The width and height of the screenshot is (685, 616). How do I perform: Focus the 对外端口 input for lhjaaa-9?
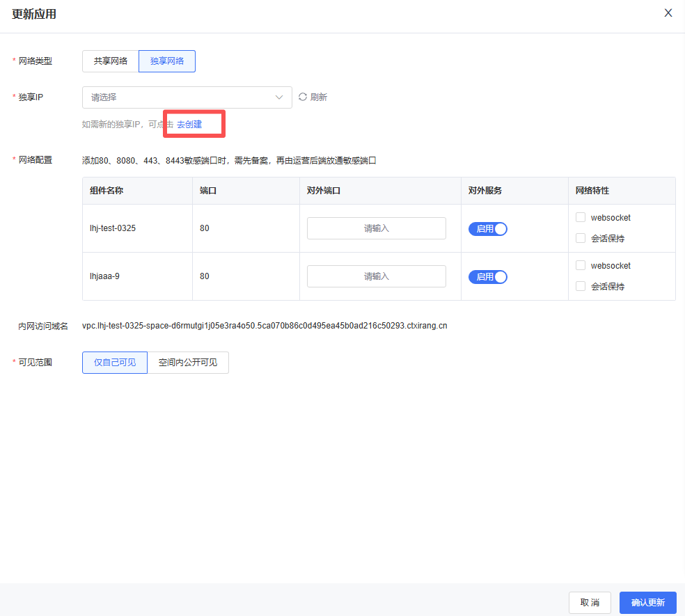coord(376,276)
